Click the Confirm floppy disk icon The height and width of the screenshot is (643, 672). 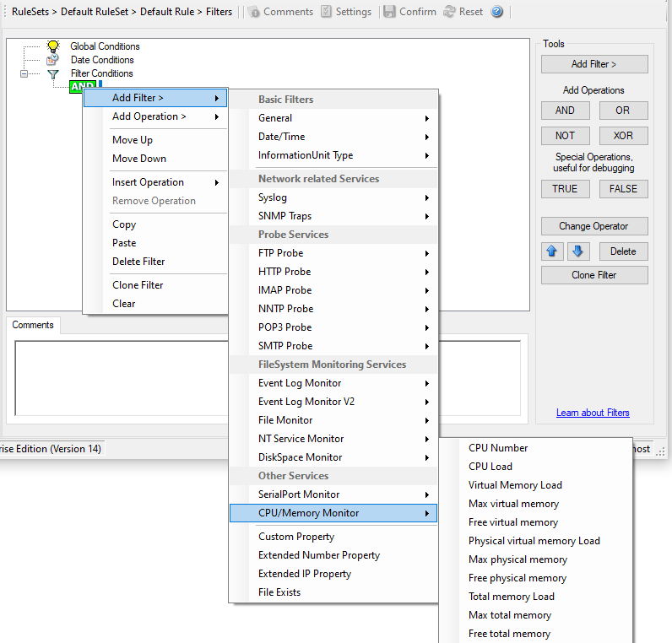pyautogui.click(x=389, y=12)
